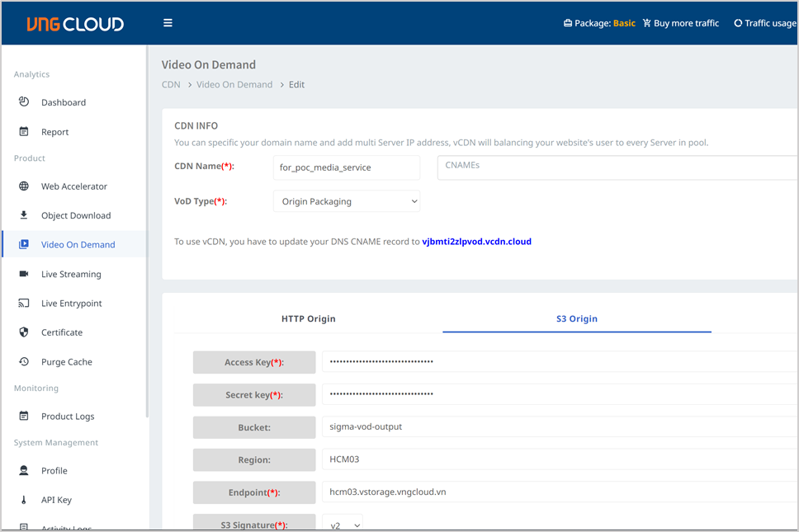
Task: Click the vjbmti2zlpvod.vcdn.cloud CNAME link
Action: pyautogui.click(x=476, y=242)
